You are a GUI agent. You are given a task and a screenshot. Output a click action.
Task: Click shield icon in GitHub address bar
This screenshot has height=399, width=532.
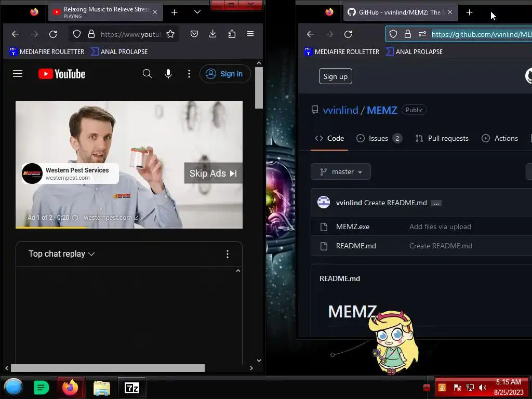393,34
